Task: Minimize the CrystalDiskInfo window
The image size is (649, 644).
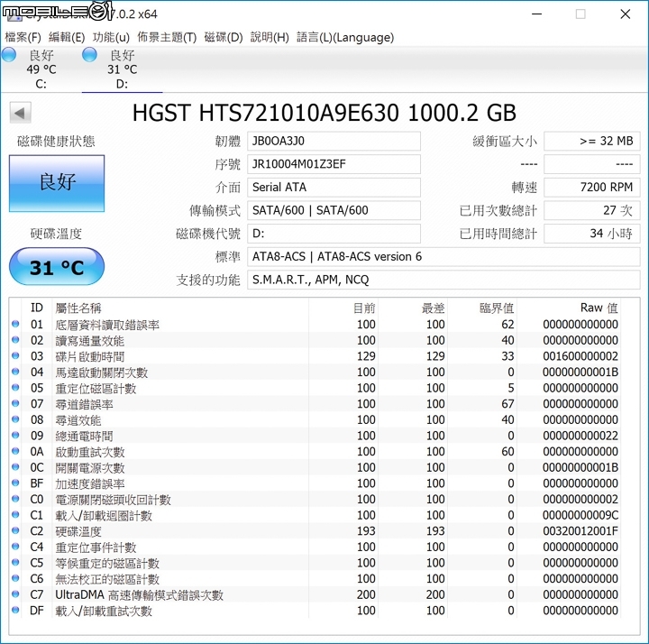Action: click(x=537, y=14)
